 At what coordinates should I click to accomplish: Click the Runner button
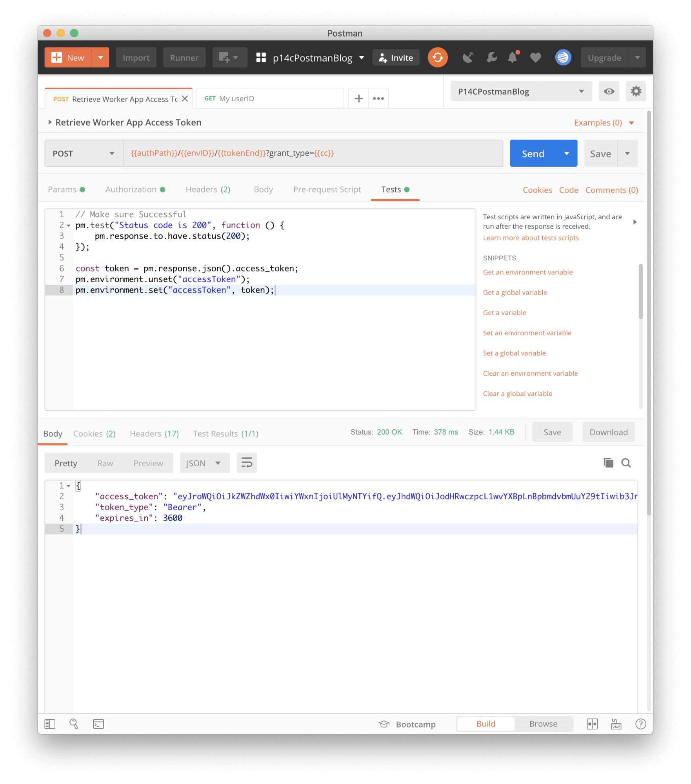click(x=184, y=58)
